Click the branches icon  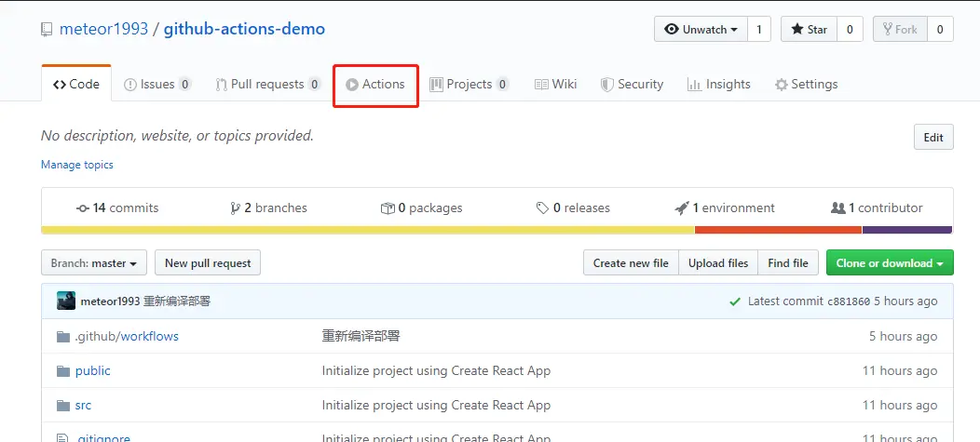(x=235, y=208)
